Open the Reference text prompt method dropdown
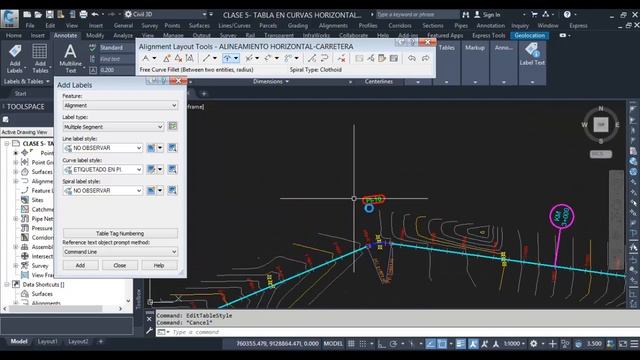The width and height of the screenshot is (640, 360). [120, 252]
